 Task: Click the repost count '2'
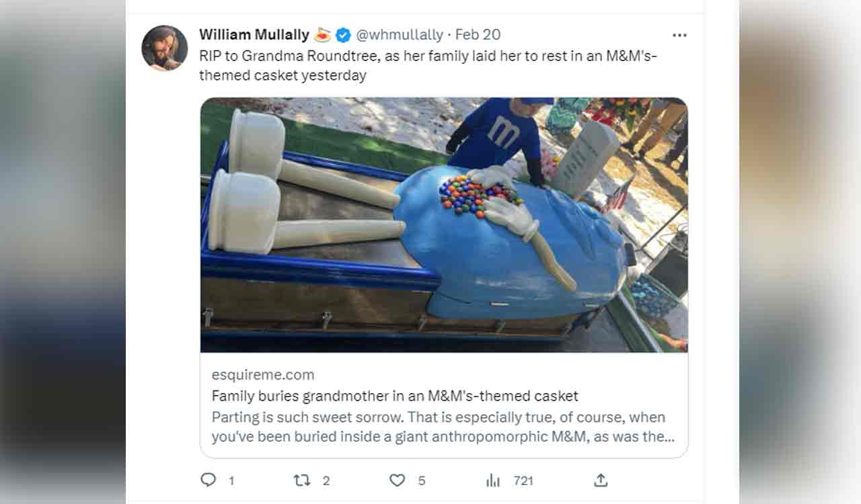tap(326, 480)
